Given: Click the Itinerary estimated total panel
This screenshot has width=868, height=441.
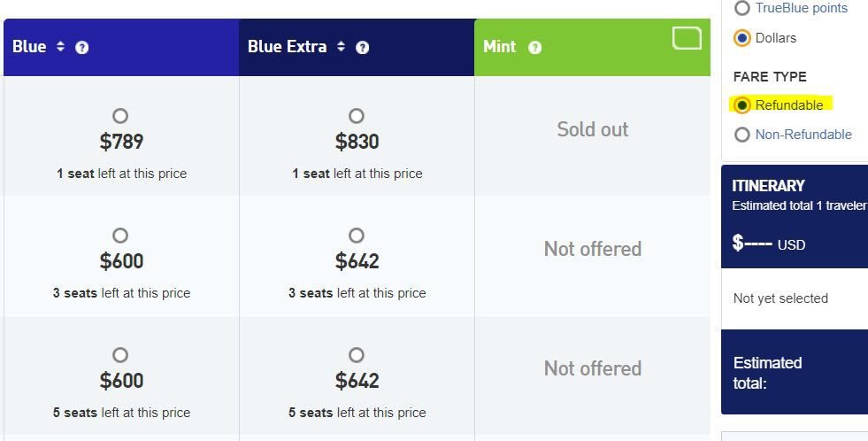Looking at the screenshot, I should (x=794, y=216).
